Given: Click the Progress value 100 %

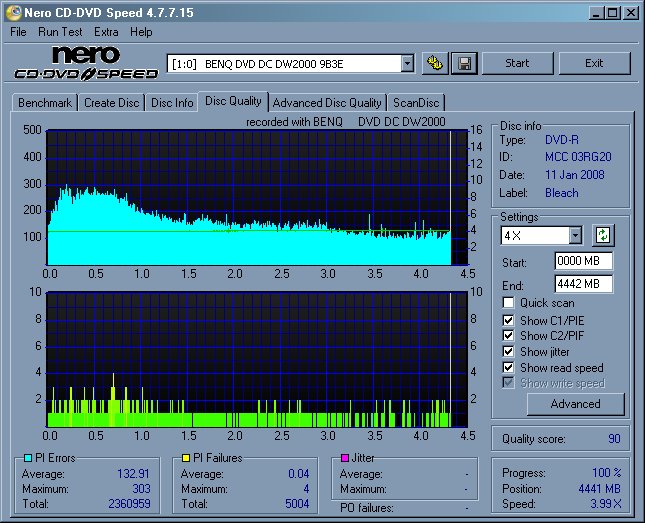Looking at the screenshot, I should tap(606, 472).
